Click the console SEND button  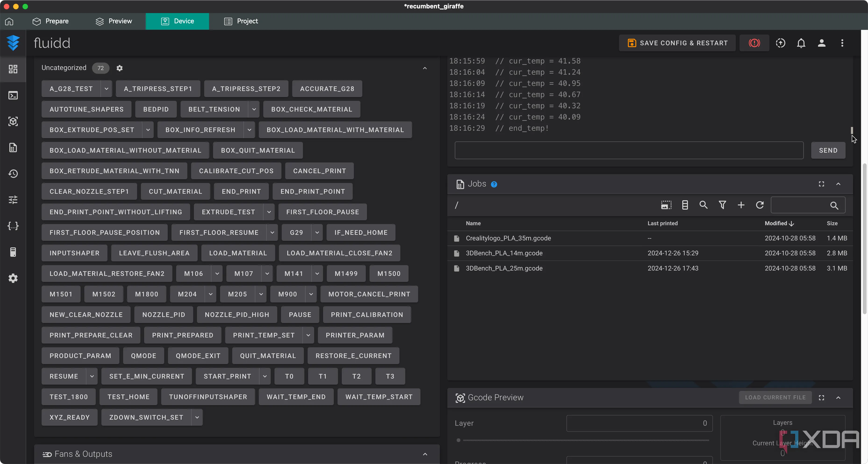[x=828, y=151]
